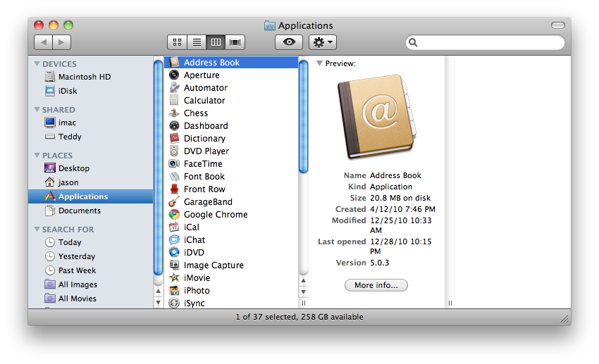
Task: Switch to list view
Action: [x=197, y=42]
